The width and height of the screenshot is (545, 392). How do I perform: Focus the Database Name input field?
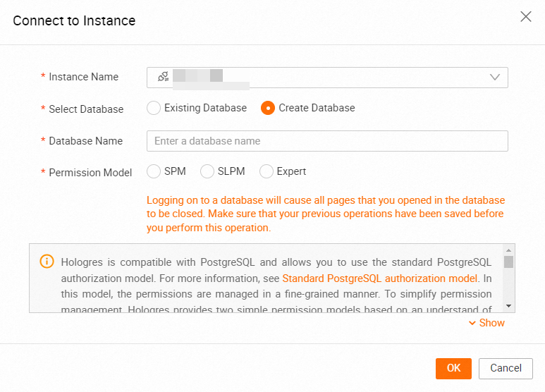(x=327, y=141)
